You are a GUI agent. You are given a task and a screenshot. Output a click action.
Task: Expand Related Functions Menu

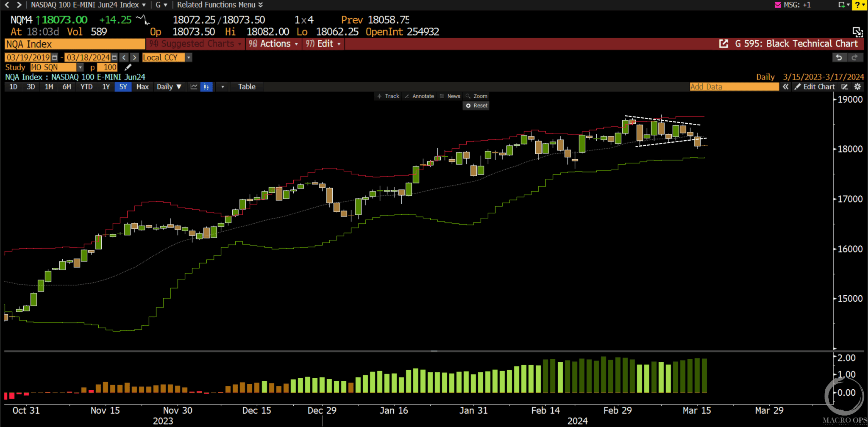point(220,5)
